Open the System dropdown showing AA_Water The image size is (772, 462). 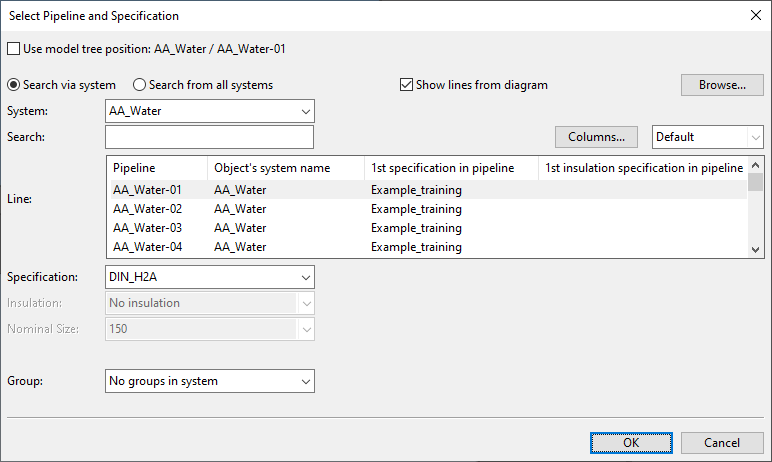[x=209, y=111]
